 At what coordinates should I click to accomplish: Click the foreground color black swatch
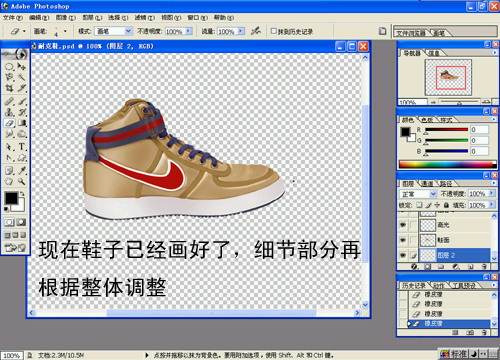pos(11,198)
